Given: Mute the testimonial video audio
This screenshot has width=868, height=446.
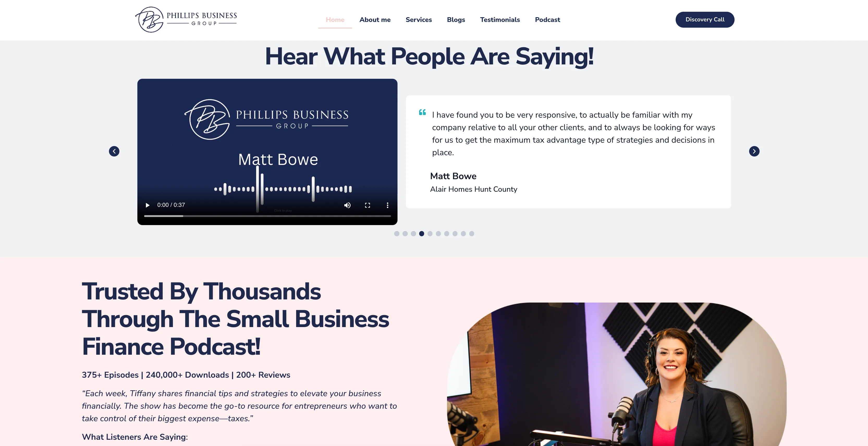Looking at the screenshot, I should (347, 205).
